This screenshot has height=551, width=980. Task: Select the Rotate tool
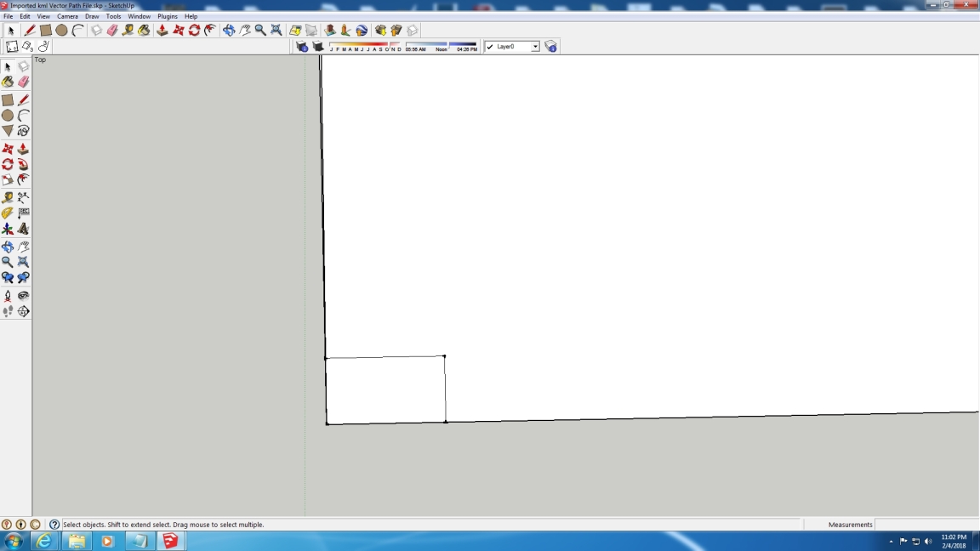pyautogui.click(x=194, y=30)
